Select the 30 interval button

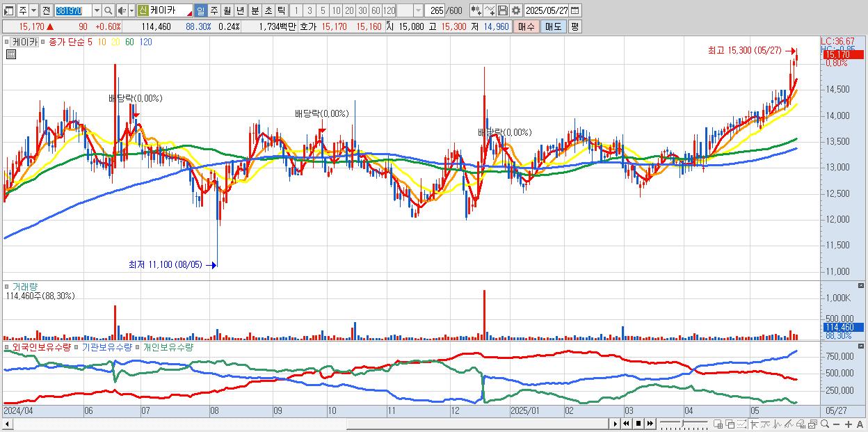click(x=362, y=10)
